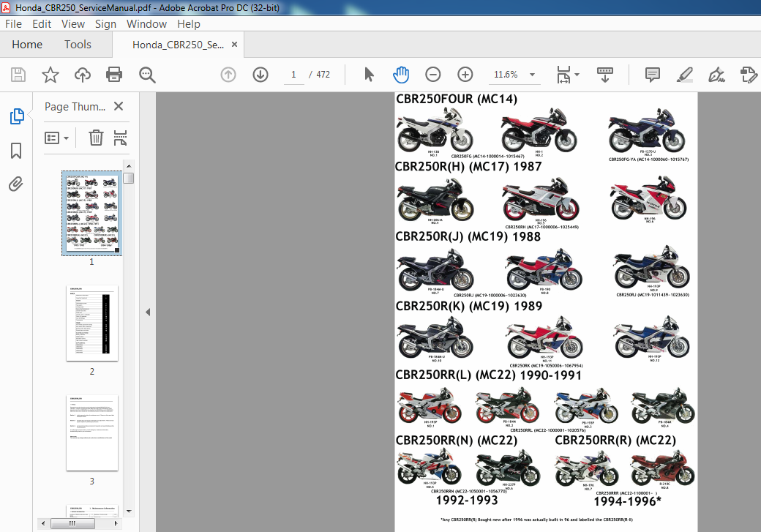Select page 1 thumbnail

[91, 213]
